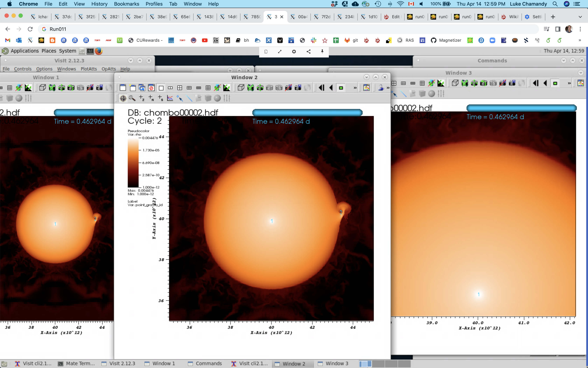Open the VisIt Controls menu
The height and width of the screenshot is (368, 588).
click(23, 69)
